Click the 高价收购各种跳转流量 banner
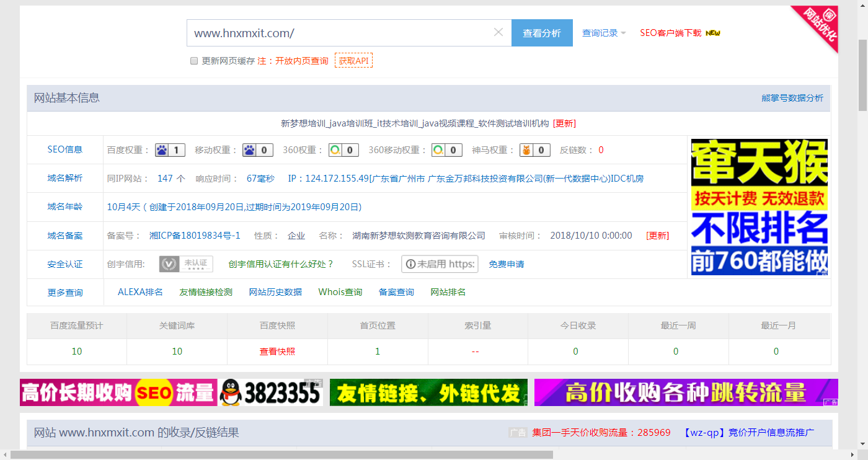Screen dimensions: 868x460 [x=686, y=392]
